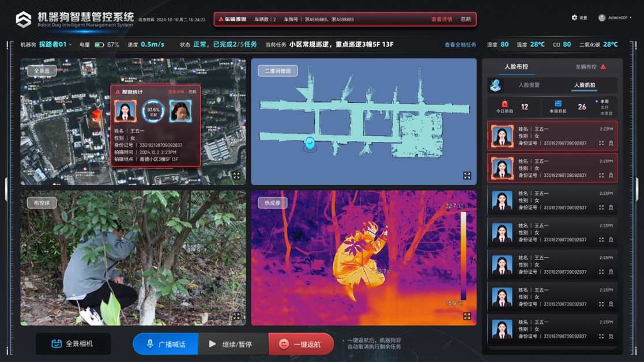644x362 pixels.
Task: Click the status text 正常，已完成2/5任务
Action: 225,44
